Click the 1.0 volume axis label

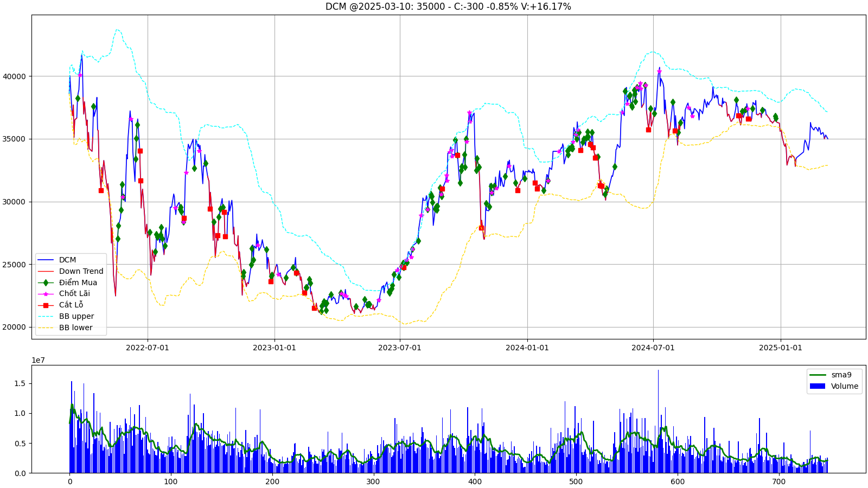pos(20,414)
